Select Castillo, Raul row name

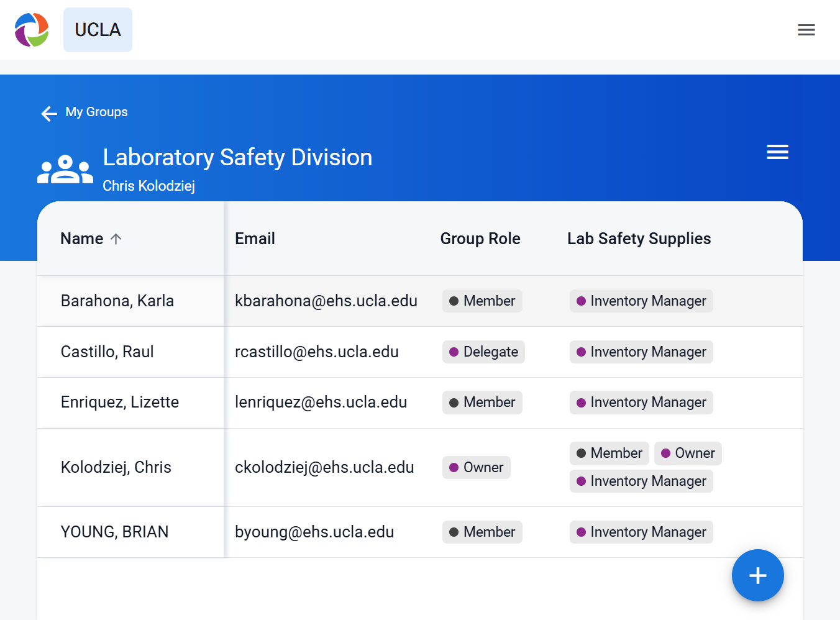tap(107, 352)
